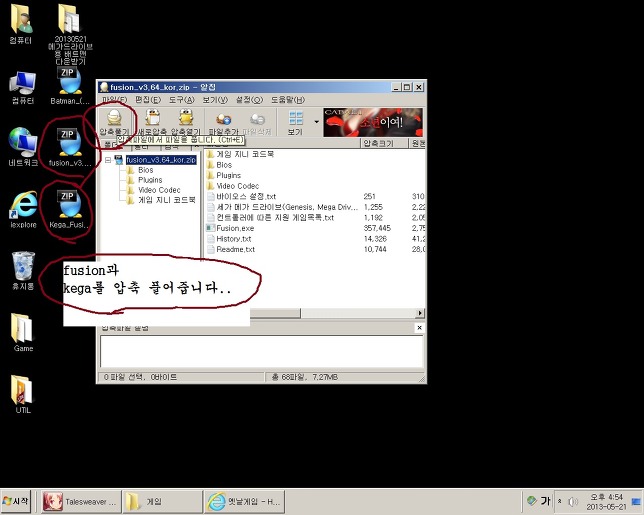
Task: Switch to Talesweaver taskbar item
Action: [81, 501]
